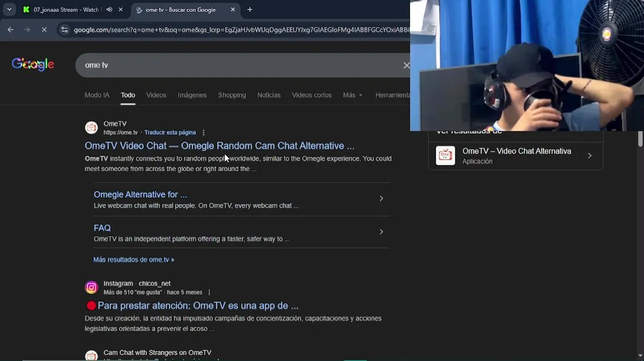Image resolution: width=644 pixels, height=361 pixels.
Task: Expand the Más filter dropdown
Action: point(353,95)
